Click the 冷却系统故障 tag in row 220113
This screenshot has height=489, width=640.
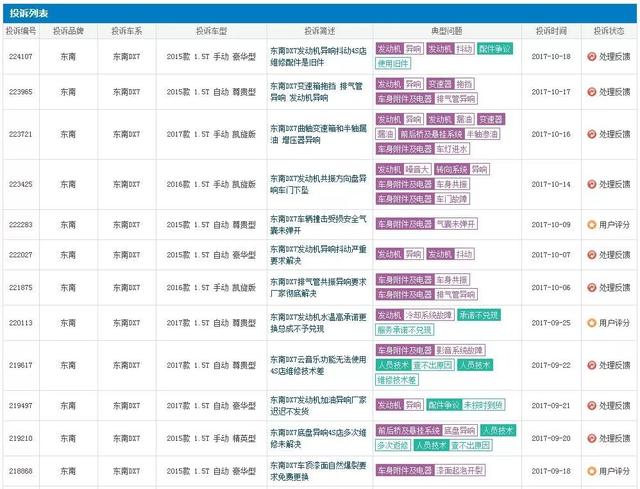click(x=428, y=315)
